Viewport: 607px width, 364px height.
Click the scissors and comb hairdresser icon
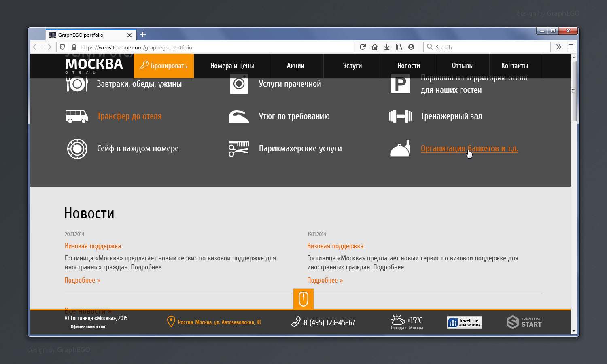click(x=239, y=148)
